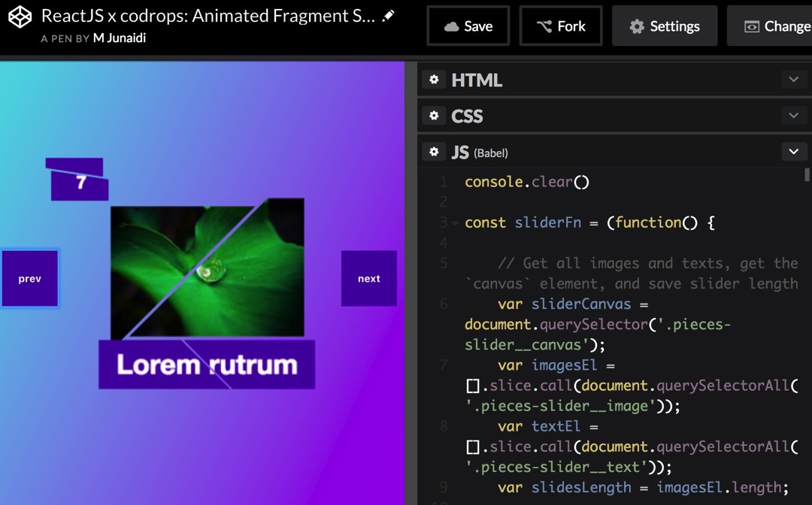Go to the previous slide with prev
Viewport: 812px width, 505px height.
coord(30,278)
